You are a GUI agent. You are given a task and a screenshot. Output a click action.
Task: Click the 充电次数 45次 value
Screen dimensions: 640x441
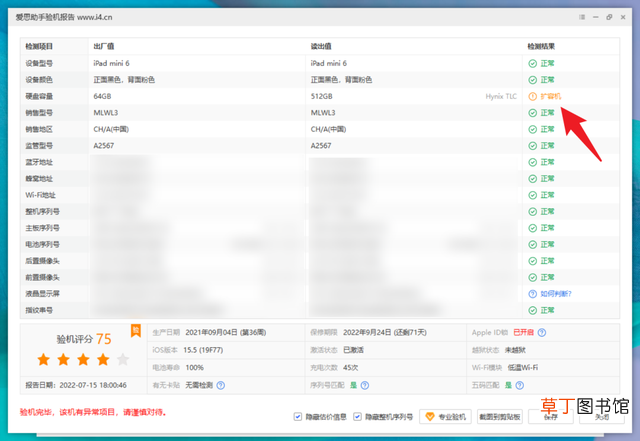coord(351,368)
